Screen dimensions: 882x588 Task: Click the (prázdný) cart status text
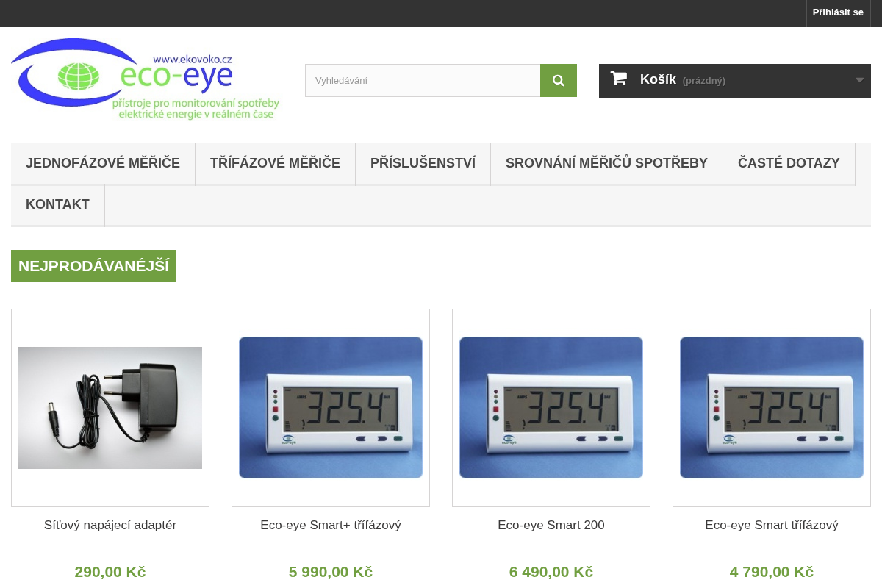704,81
